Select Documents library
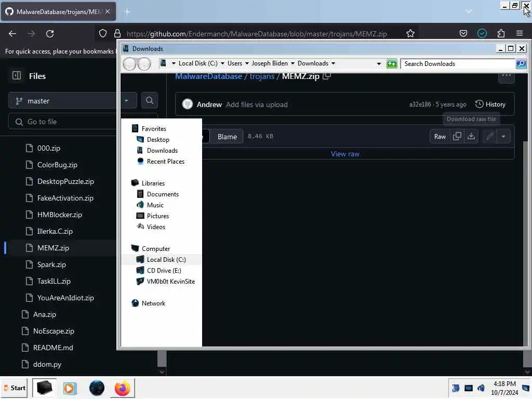This screenshot has width=532, height=399. (x=163, y=194)
